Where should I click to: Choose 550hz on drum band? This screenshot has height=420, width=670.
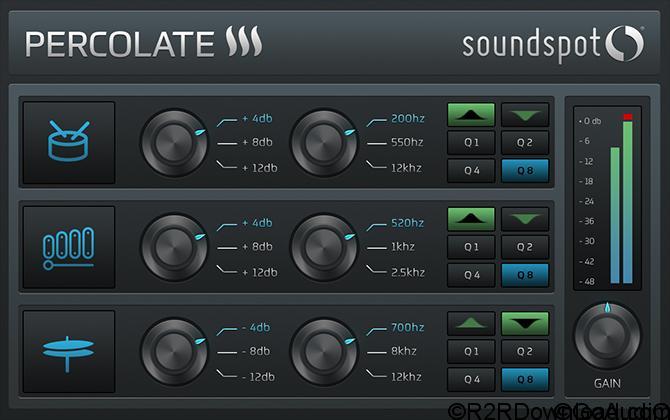coord(407,142)
